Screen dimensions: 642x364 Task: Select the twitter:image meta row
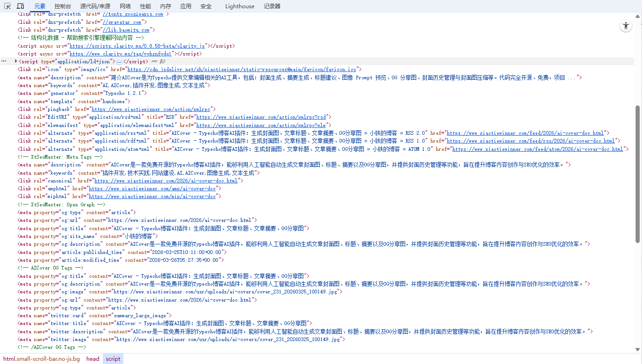[181, 340]
